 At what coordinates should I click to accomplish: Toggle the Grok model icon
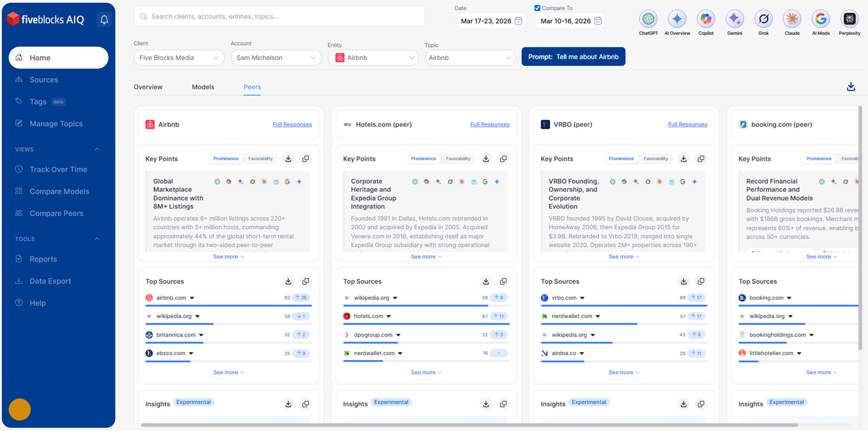click(x=763, y=19)
